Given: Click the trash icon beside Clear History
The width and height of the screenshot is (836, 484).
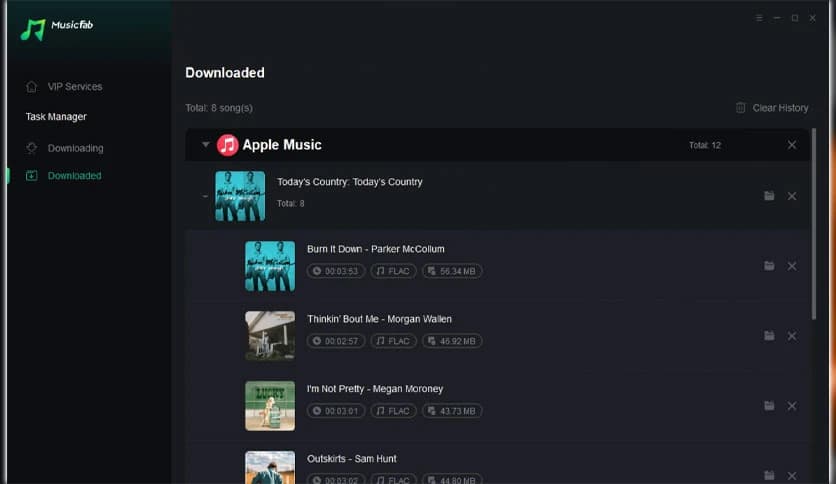Looking at the screenshot, I should click(741, 108).
